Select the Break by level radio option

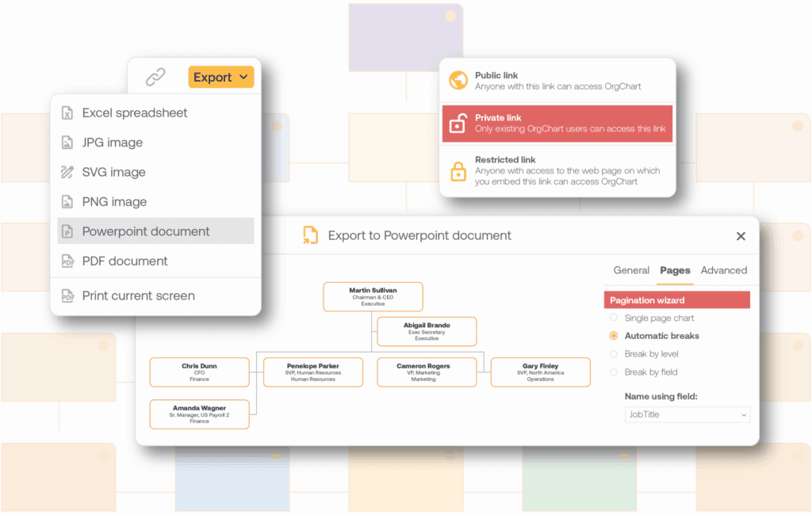coord(613,354)
